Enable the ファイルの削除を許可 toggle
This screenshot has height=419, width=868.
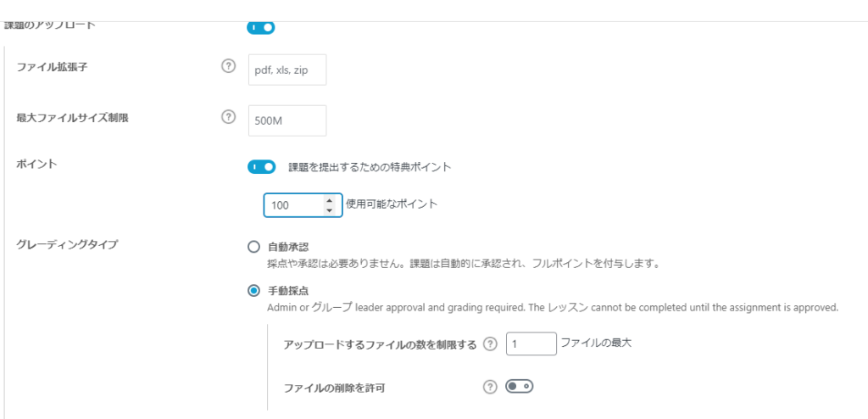(x=520, y=386)
